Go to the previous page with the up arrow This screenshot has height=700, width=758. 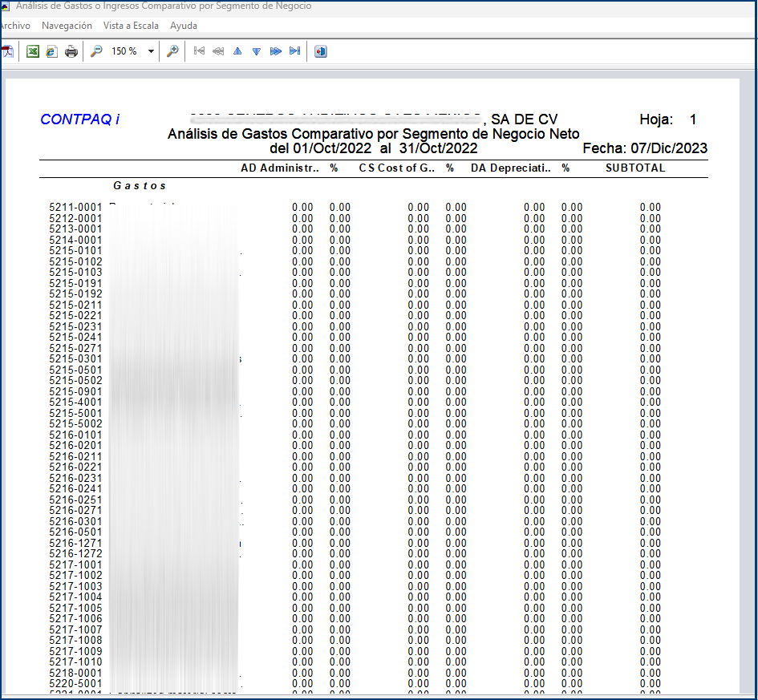237,51
